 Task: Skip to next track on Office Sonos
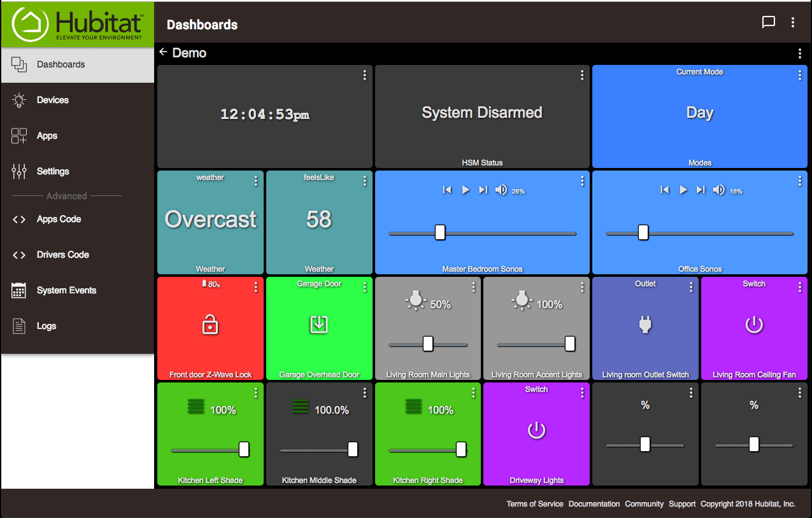click(x=701, y=190)
